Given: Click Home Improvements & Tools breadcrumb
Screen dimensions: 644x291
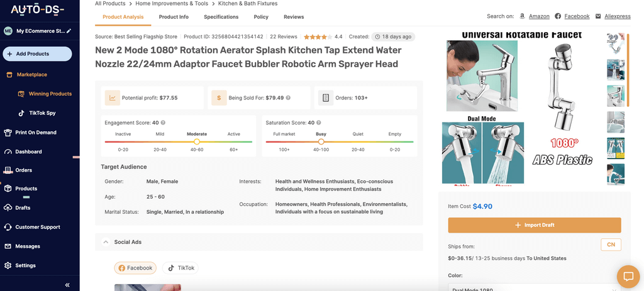Looking at the screenshot, I should [172, 4].
